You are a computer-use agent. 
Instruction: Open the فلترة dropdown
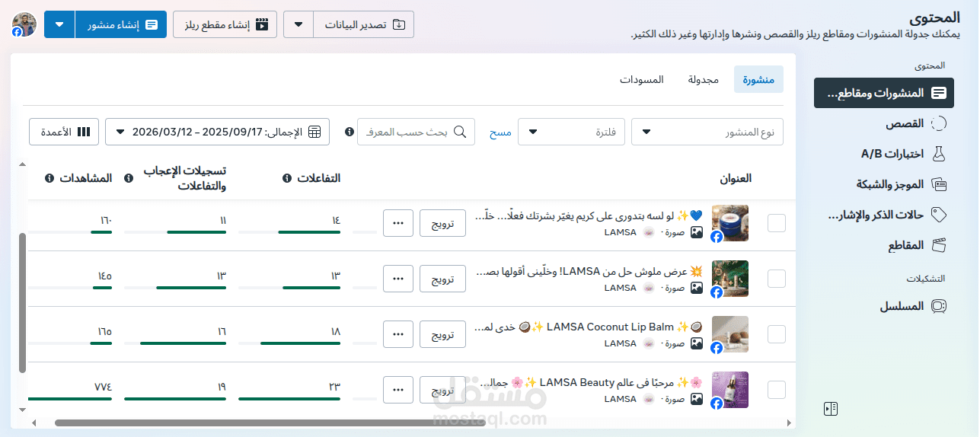coord(571,132)
